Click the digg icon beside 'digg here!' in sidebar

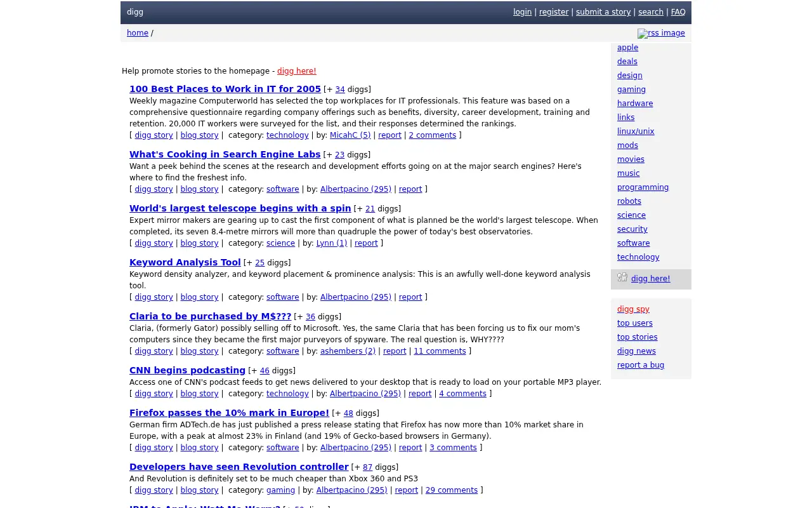coord(622,277)
